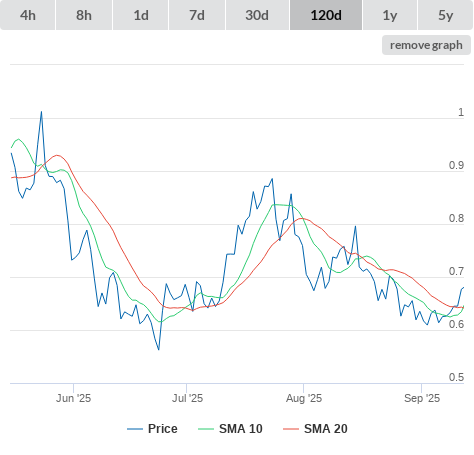Select the 30d range tab
474x455 pixels.
(257, 15)
